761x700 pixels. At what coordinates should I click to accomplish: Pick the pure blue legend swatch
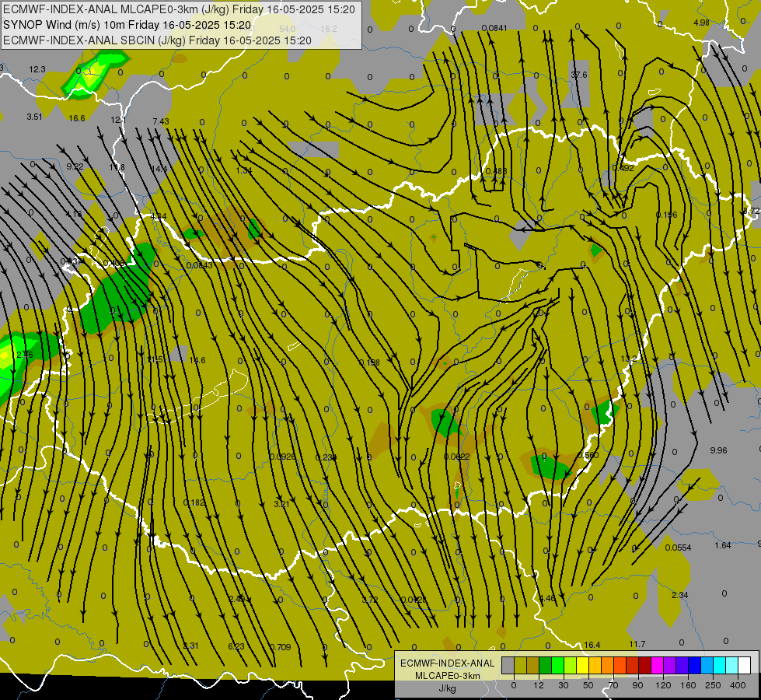point(694,666)
